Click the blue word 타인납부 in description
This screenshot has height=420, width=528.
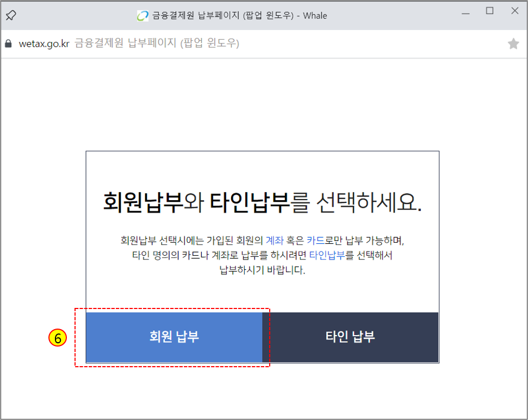[x=327, y=255]
